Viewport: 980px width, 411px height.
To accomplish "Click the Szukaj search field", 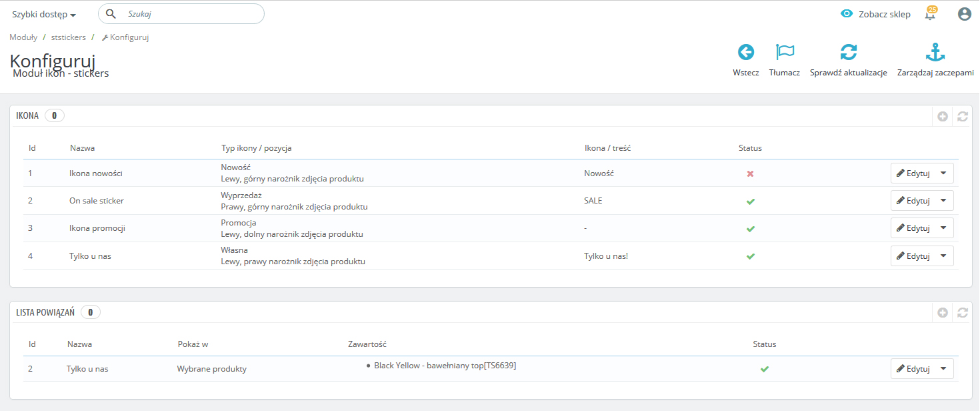I will click(190, 14).
